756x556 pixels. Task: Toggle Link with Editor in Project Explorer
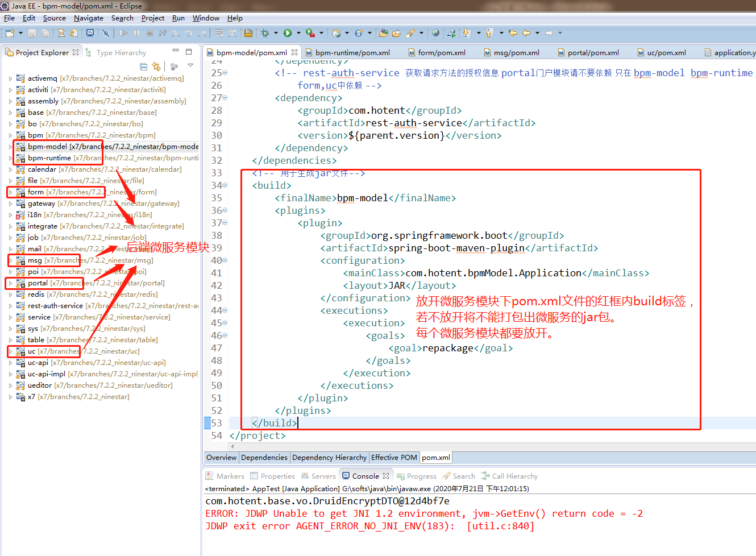(156, 67)
